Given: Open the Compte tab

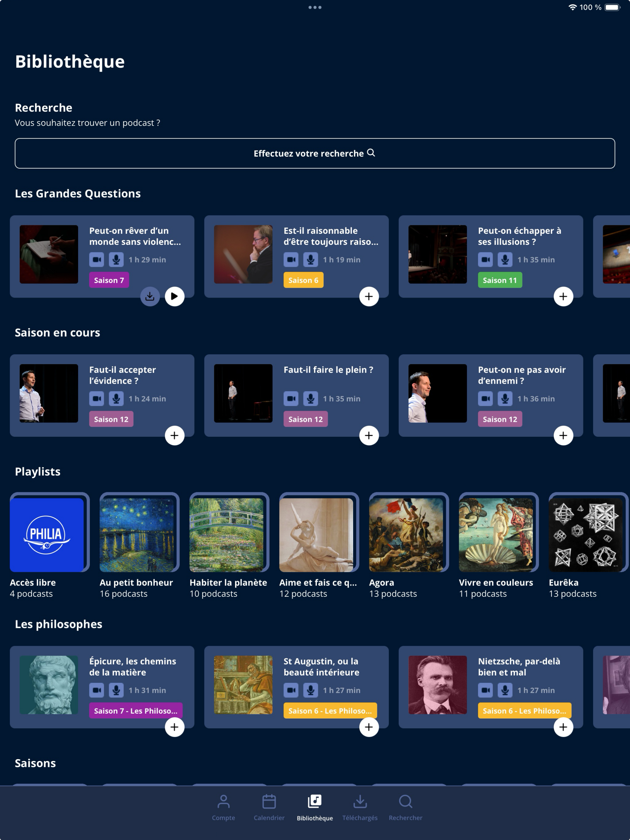Looking at the screenshot, I should [223, 807].
